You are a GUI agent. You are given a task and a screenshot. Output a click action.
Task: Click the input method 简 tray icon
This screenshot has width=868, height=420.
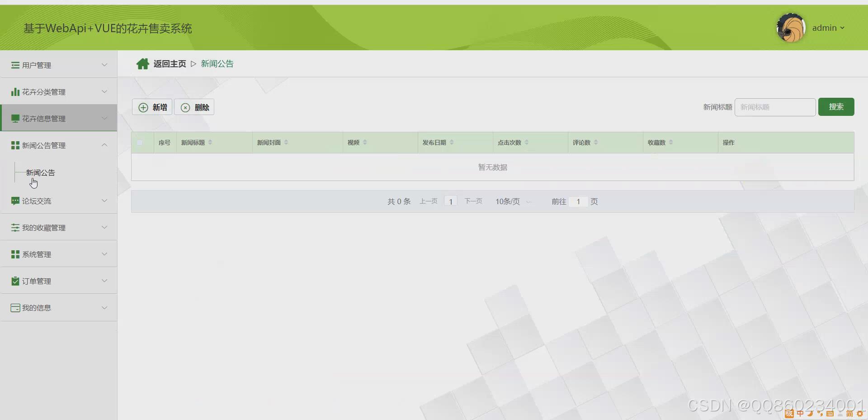849,414
